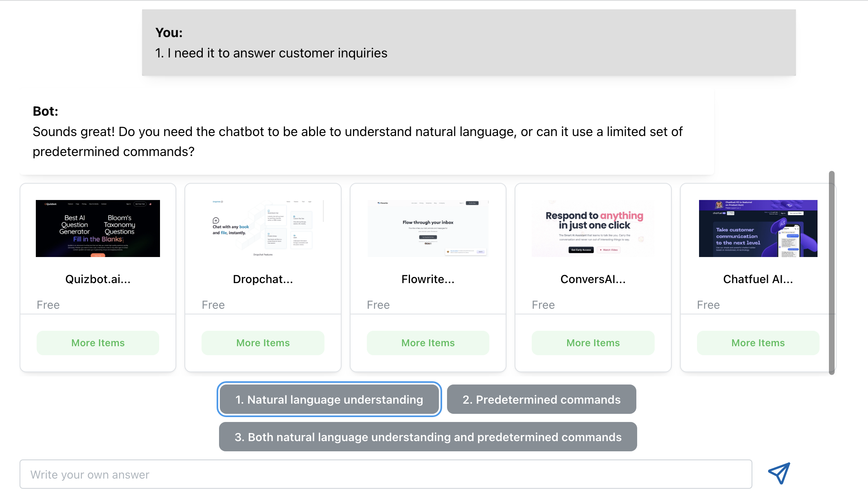This screenshot has height=501, width=868.
Task: Choose the Both natural language and commands option
Action: point(428,437)
